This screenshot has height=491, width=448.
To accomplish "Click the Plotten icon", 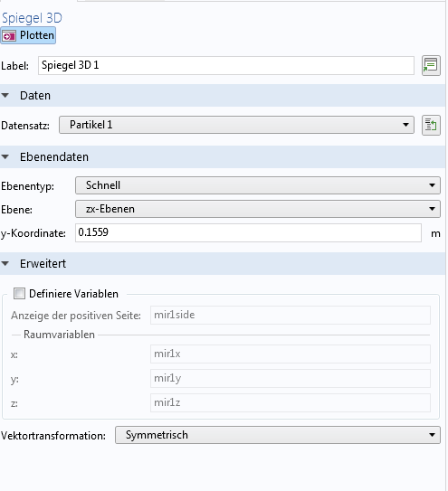I will tap(9, 36).
